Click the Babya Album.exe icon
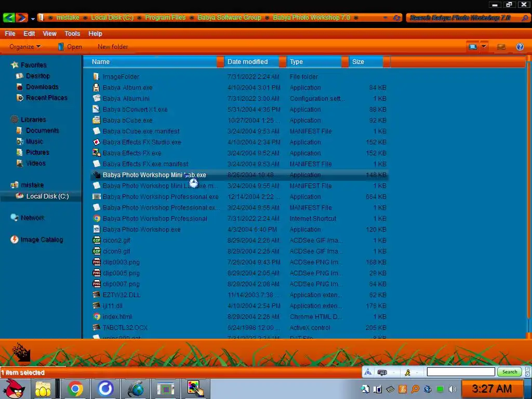532x399 pixels. point(96,87)
